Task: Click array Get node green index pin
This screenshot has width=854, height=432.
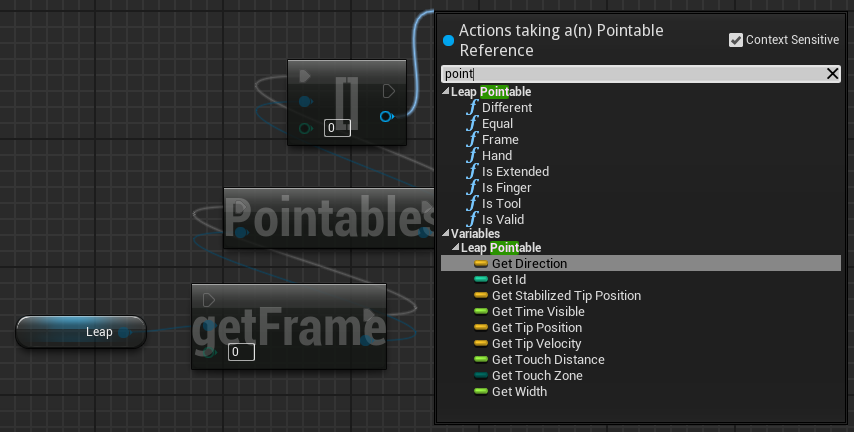Action: tap(306, 129)
